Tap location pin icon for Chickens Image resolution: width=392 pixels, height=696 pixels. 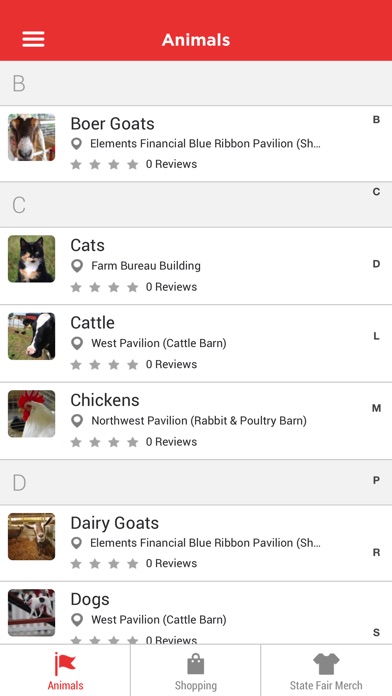pos(77,421)
